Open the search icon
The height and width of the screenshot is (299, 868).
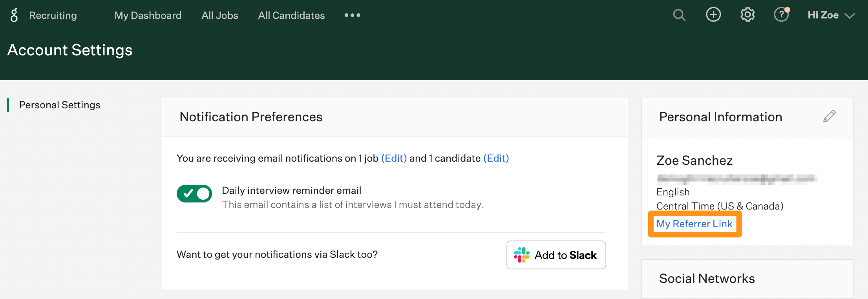[679, 15]
